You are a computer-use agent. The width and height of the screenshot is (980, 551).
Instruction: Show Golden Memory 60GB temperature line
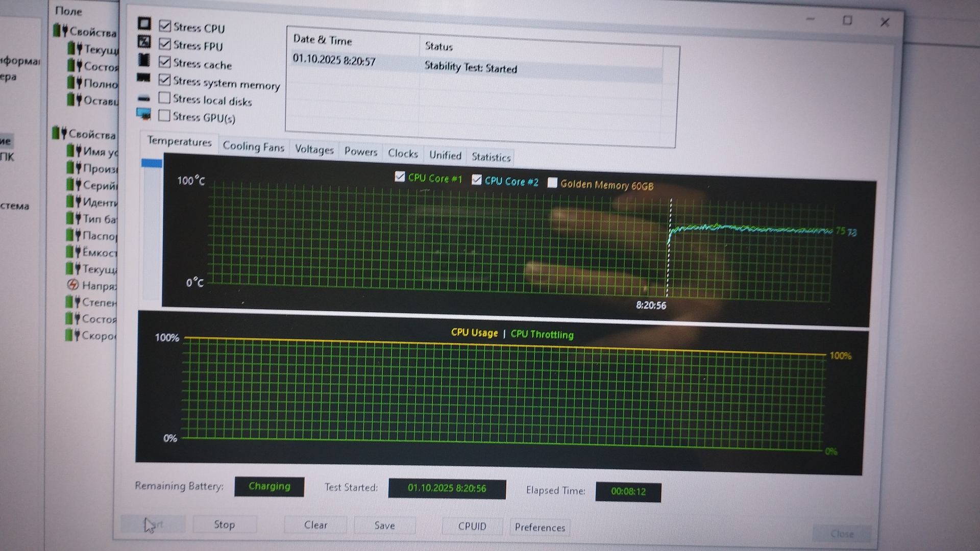pyautogui.click(x=552, y=183)
